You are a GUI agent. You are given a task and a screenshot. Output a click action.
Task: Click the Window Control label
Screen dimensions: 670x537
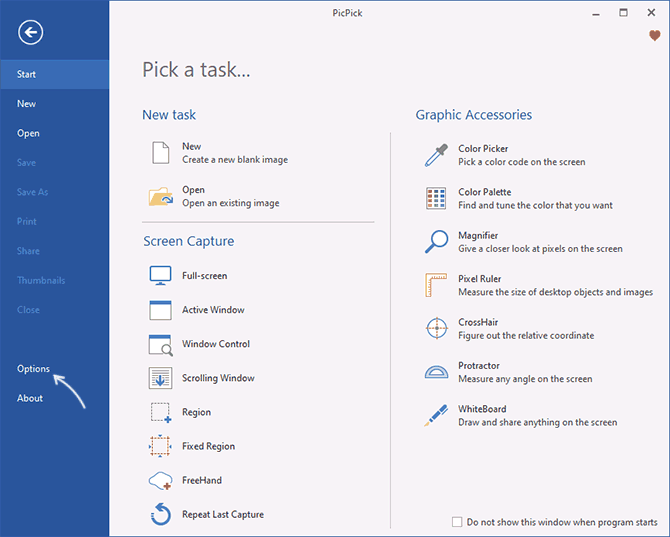click(x=216, y=344)
